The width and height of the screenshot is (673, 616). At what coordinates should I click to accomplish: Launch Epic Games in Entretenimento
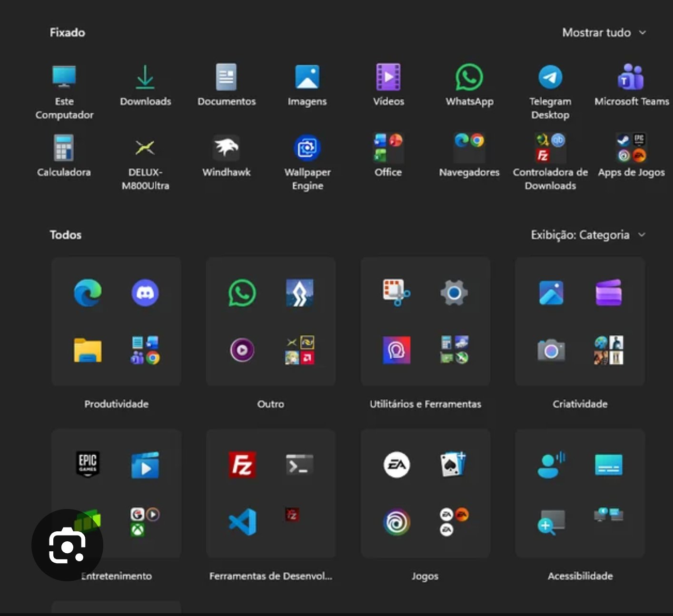pos(88,464)
